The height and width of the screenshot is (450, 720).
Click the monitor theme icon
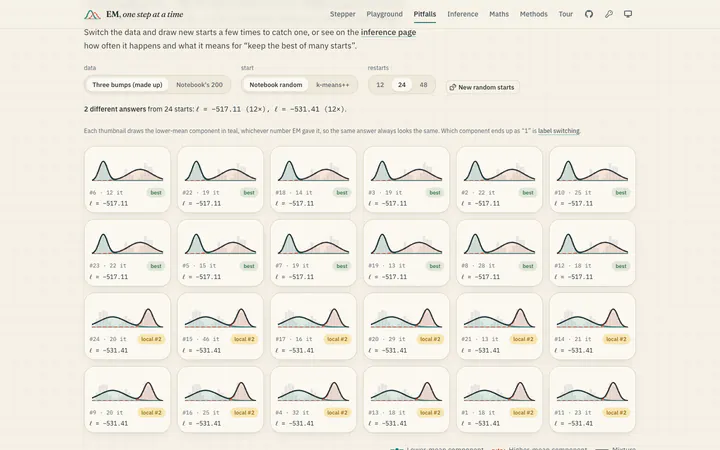(628, 14)
